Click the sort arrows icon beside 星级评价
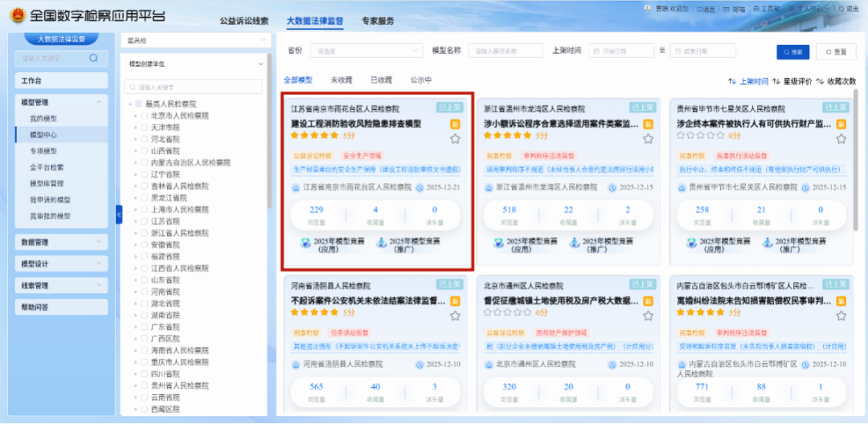Screen dimensions: 868x424 pyautogui.click(x=776, y=81)
